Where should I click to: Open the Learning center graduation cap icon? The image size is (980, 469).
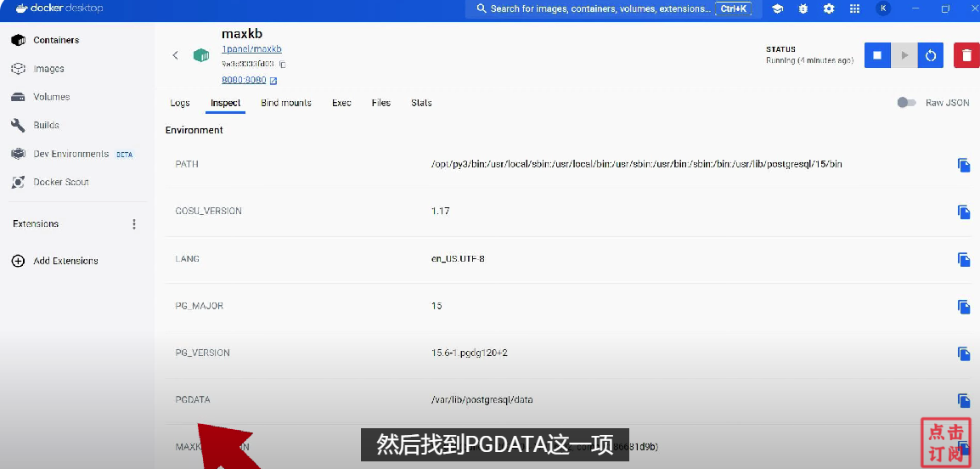778,8
